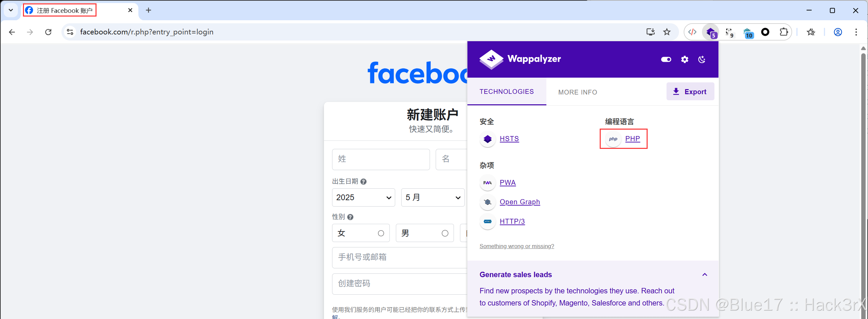Export the detected technologies
Viewport: 868px width, 319px height.
point(690,91)
